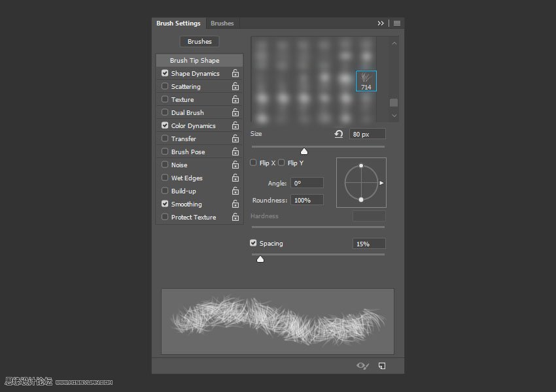
Task: Click the Brushes button
Action: click(200, 42)
